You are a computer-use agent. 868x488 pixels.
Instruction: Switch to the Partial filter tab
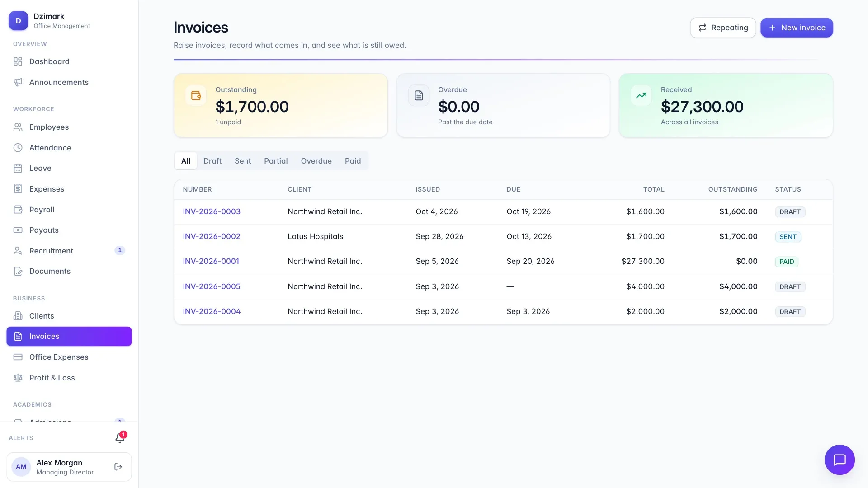click(276, 161)
